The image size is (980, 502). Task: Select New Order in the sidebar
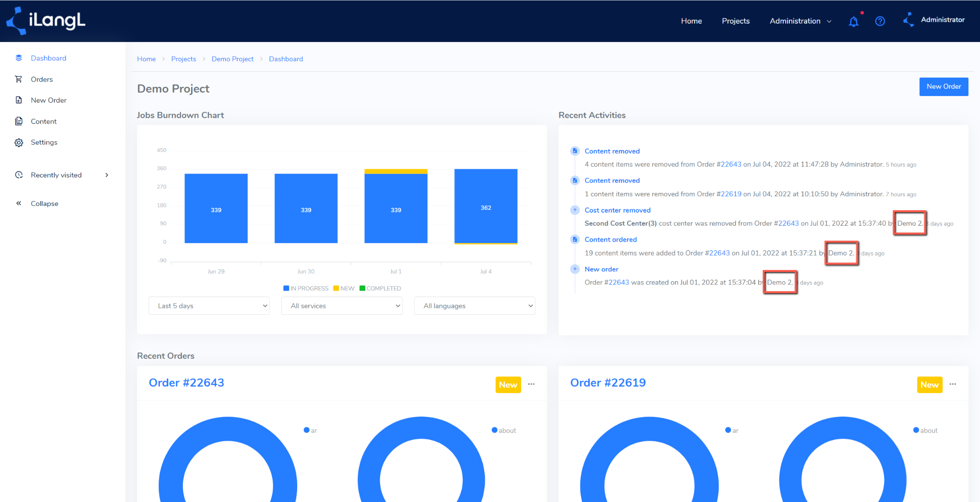coord(49,100)
